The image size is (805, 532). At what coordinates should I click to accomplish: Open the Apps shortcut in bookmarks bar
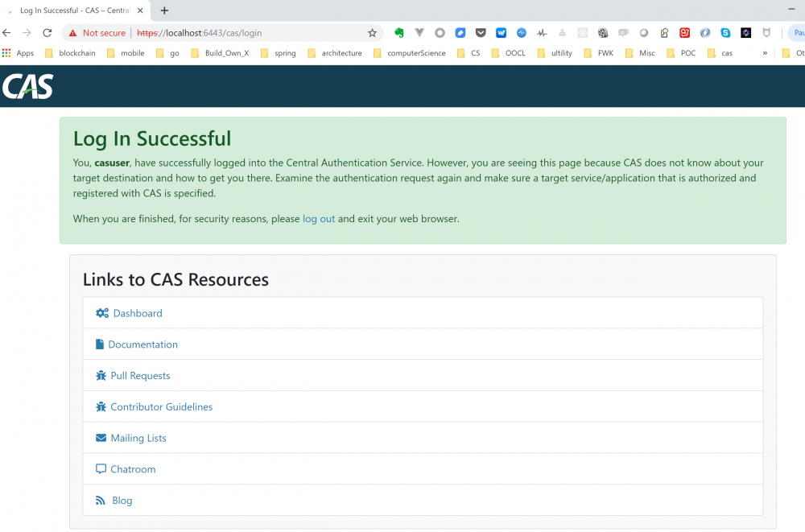pyautogui.click(x=18, y=53)
